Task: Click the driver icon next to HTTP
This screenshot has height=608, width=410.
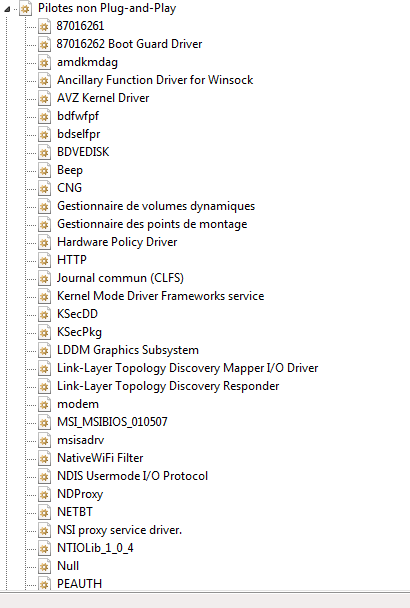Action: click(x=44, y=260)
